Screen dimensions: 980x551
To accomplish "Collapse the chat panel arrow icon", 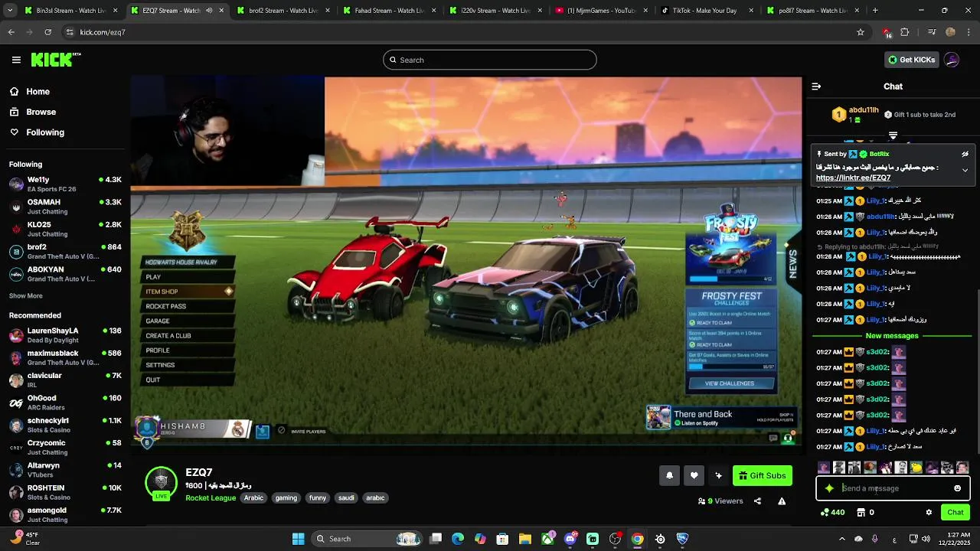I will (816, 86).
